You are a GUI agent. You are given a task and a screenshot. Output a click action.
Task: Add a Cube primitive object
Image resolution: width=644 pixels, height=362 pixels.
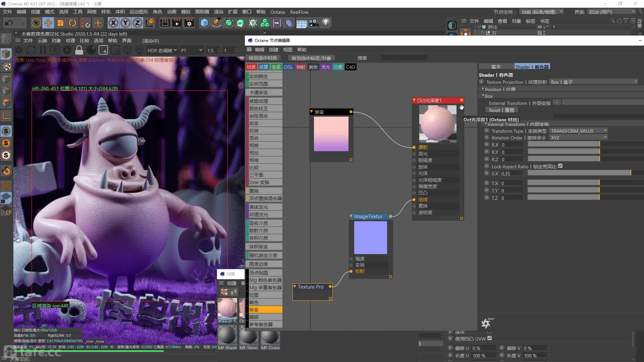click(x=204, y=23)
